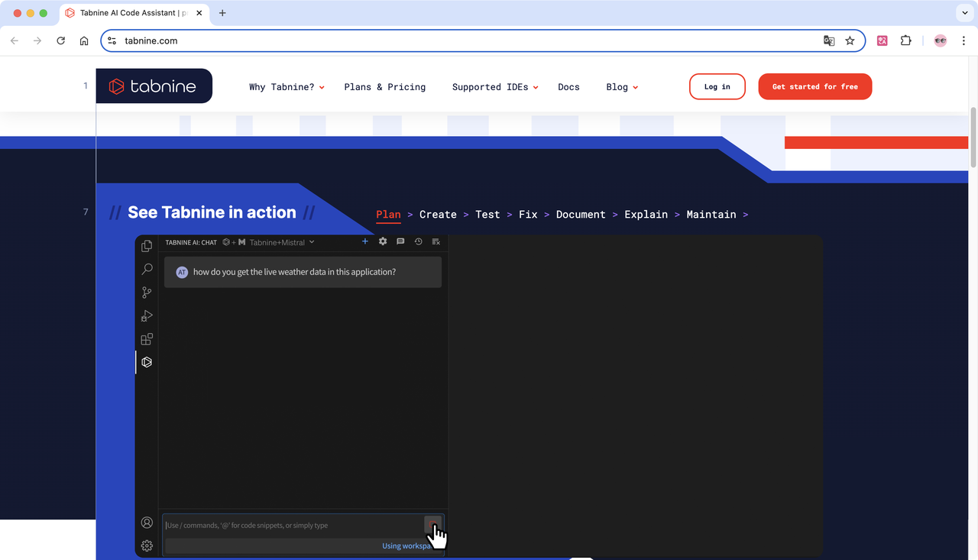Open a new browser tab
Viewport: 978px width, 560px height.
pos(222,13)
